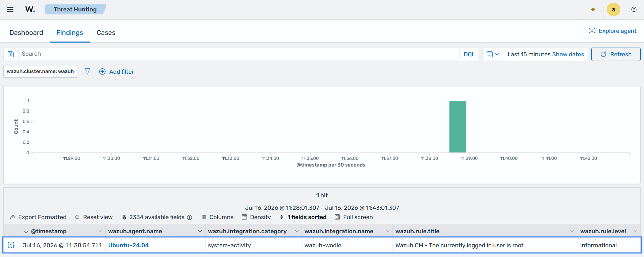
Task: Click the green histogram bar
Action: coord(458,127)
